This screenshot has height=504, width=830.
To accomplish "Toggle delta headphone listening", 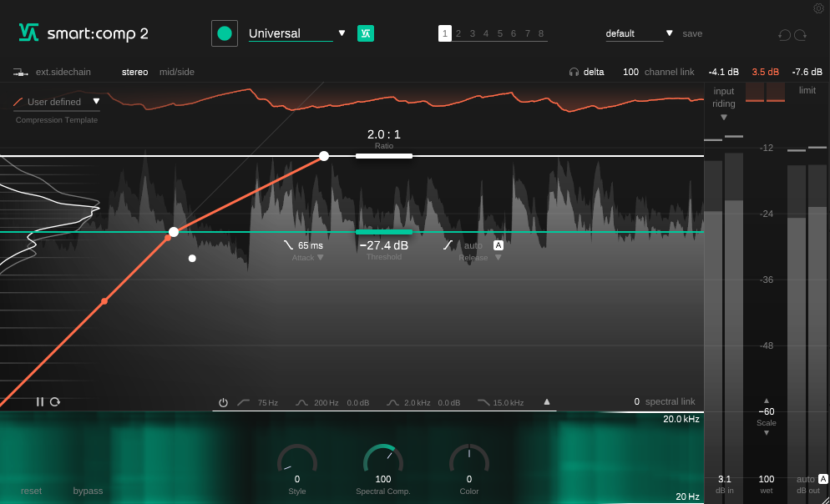I will [586, 72].
